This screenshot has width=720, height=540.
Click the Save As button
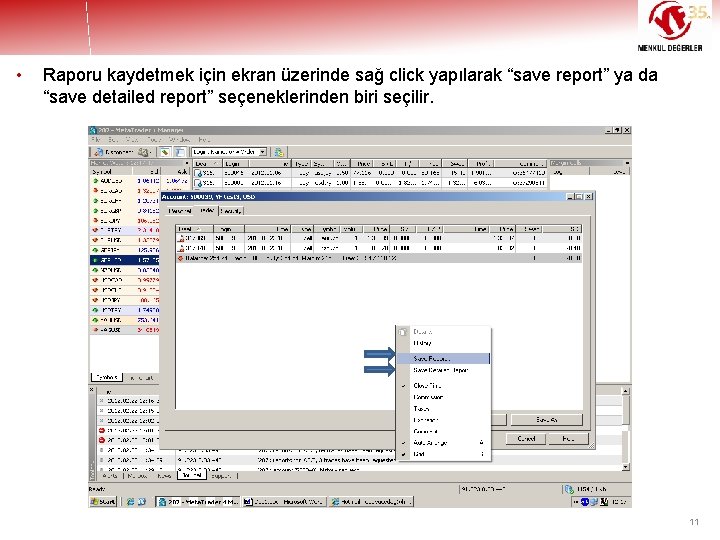click(546, 420)
